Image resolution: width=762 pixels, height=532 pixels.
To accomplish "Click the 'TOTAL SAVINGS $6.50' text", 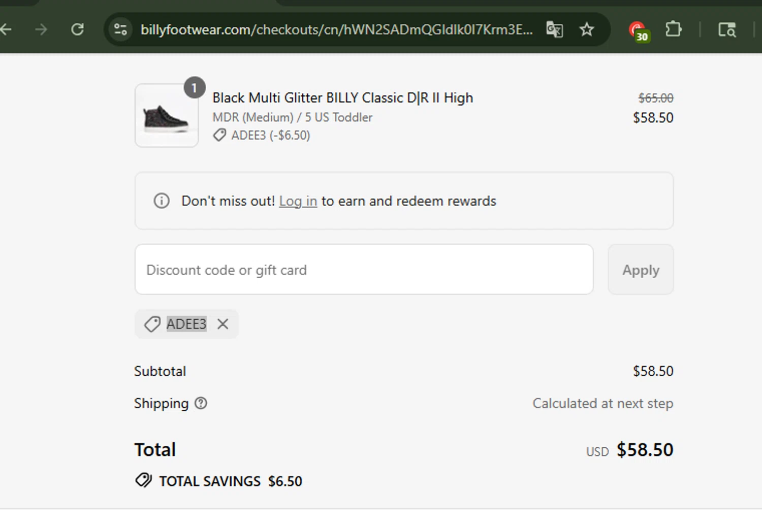I will click(x=231, y=481).
